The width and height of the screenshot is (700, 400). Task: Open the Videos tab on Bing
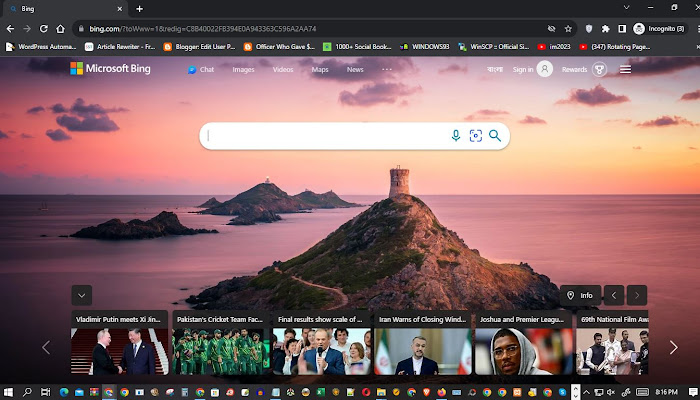pos(283,70)
